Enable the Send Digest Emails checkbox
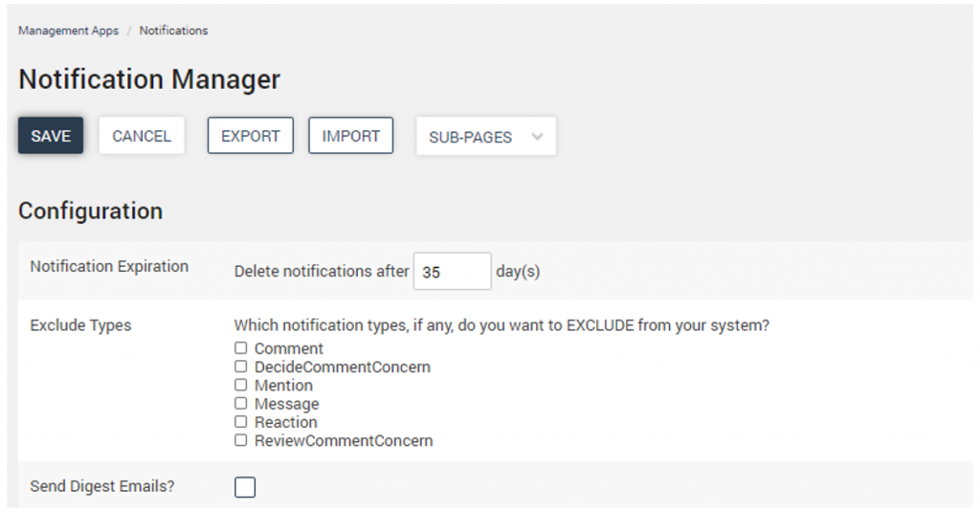 click(x=245, y=487)
